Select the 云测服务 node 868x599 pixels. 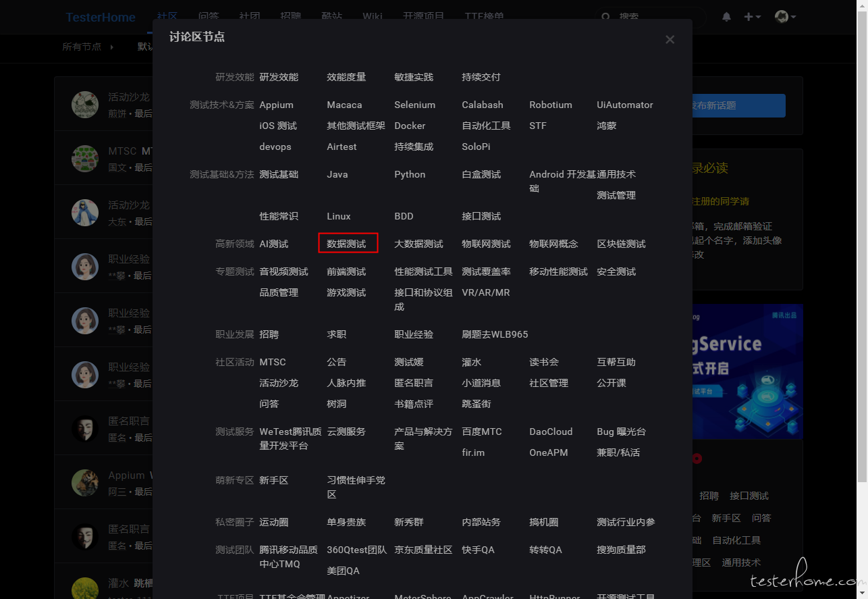[x=346, y=432]
